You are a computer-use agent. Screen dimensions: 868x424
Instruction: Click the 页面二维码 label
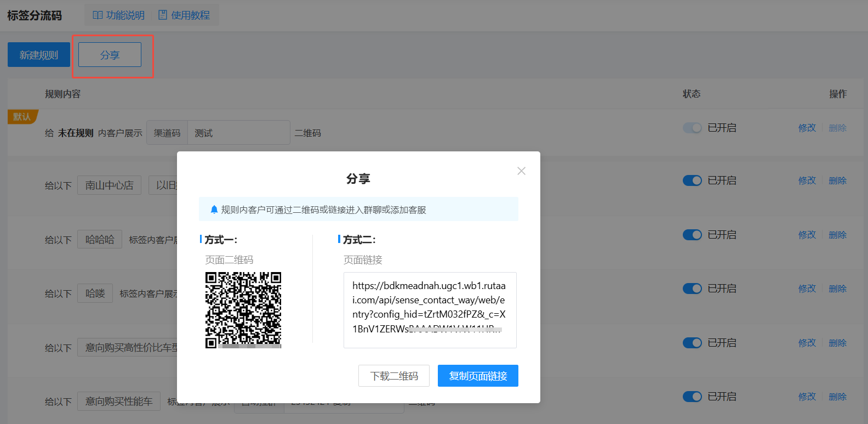coord(229,260)
